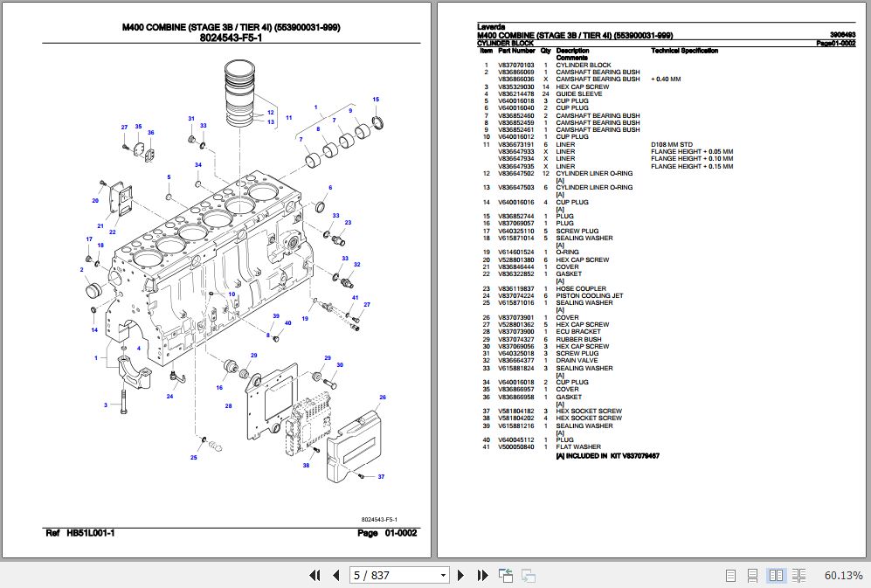Enable continuous scrolling page view
Image resolution: width=871 pixels, height=588 pixels.
[753, 575]
